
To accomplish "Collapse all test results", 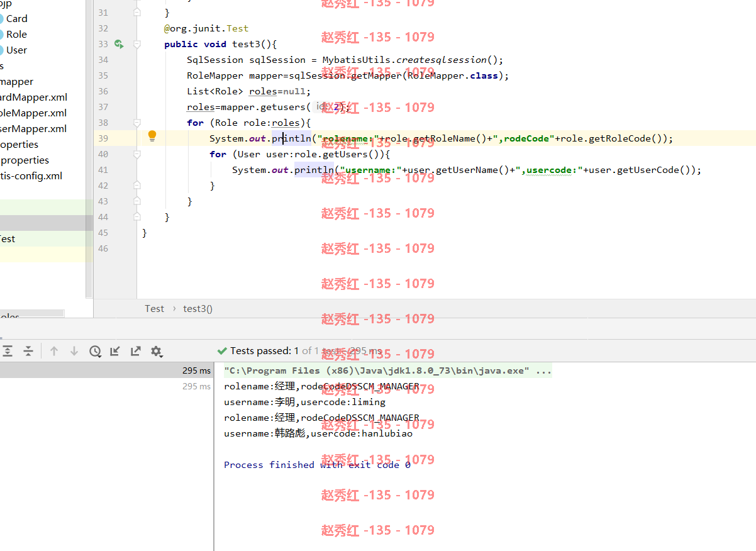I will click(28, 351).
